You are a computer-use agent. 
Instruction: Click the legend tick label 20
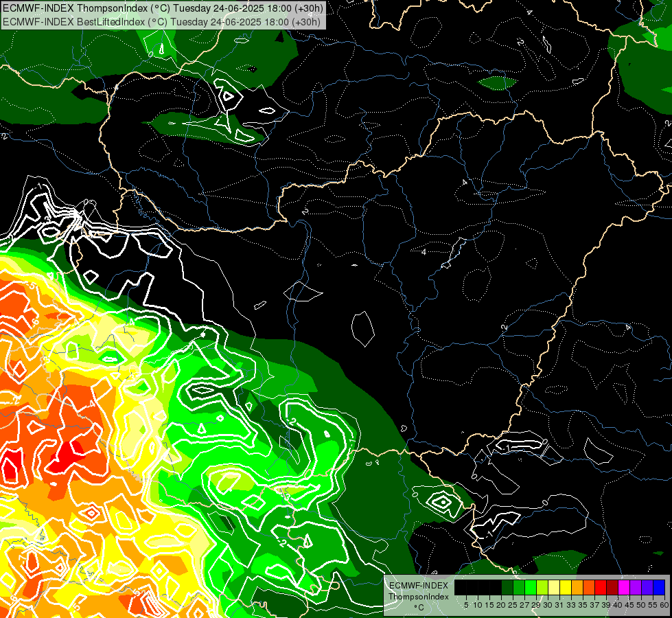[501, 605]
